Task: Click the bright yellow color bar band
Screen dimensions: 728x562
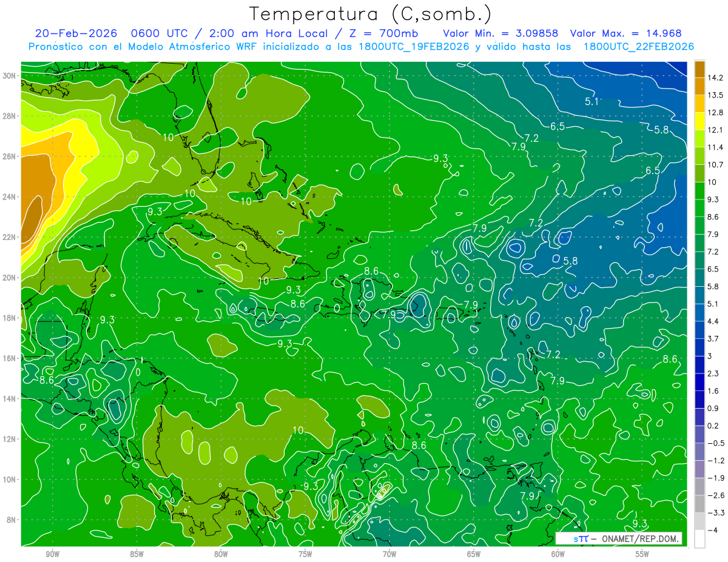Action: click(699, 122)
